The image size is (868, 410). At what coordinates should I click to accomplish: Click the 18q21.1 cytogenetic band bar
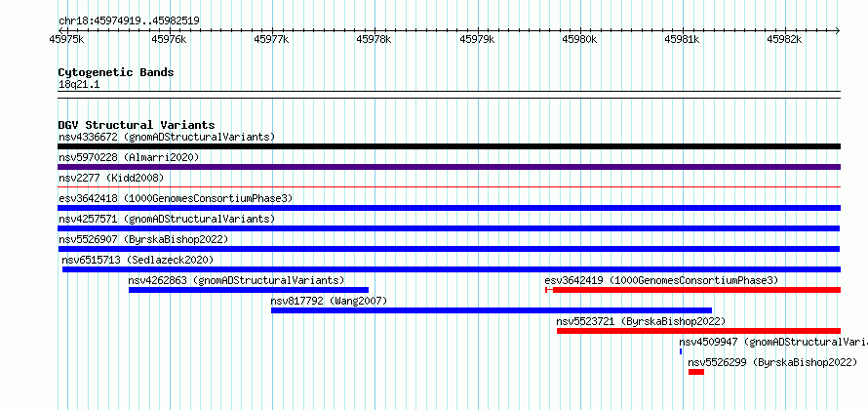449,95
